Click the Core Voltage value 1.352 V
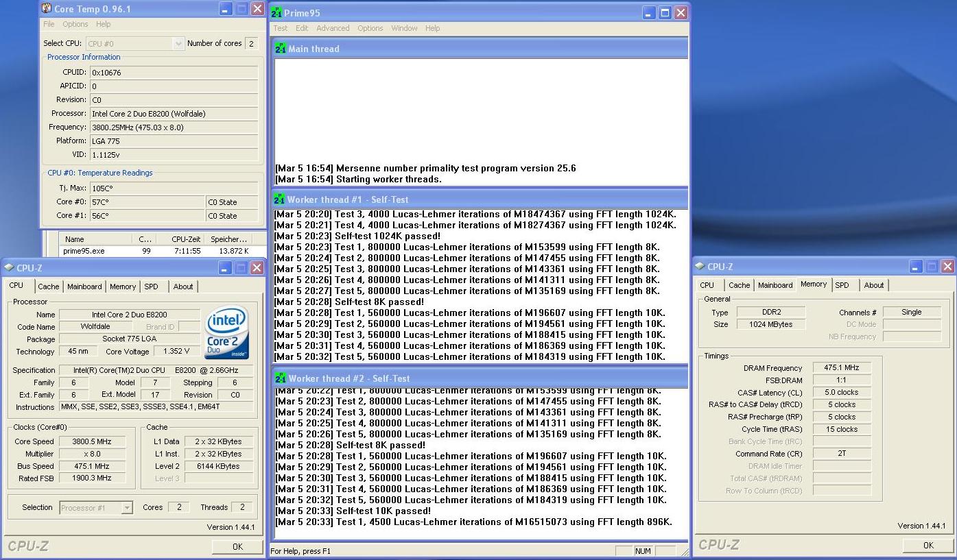The image size is (957, 560). (x=176, y=351)
